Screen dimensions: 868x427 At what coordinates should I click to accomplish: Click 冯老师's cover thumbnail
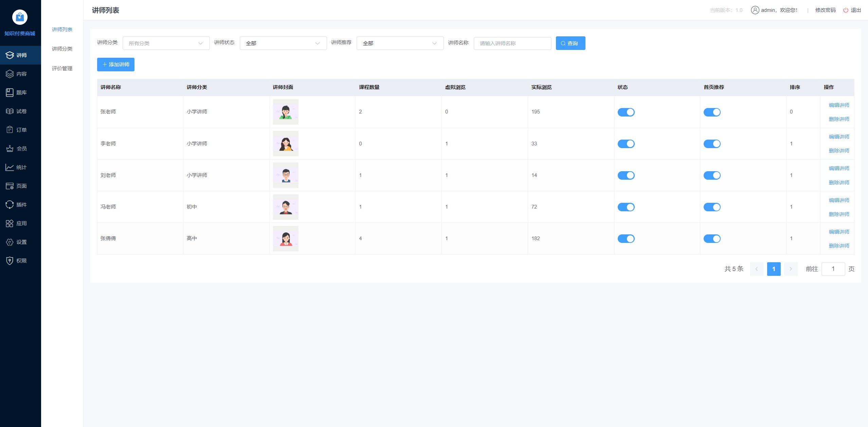coord(286,207)
